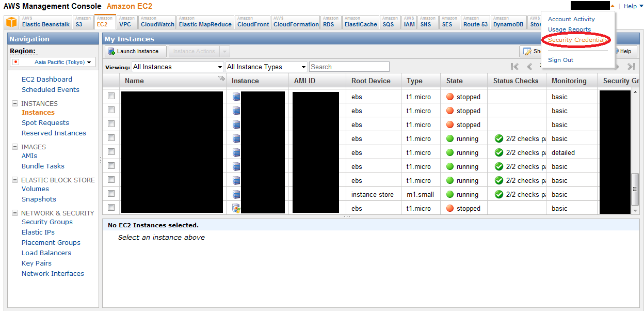Click the account name dropdown arrow
Screen dimensions: 644x311
[612, 6]
